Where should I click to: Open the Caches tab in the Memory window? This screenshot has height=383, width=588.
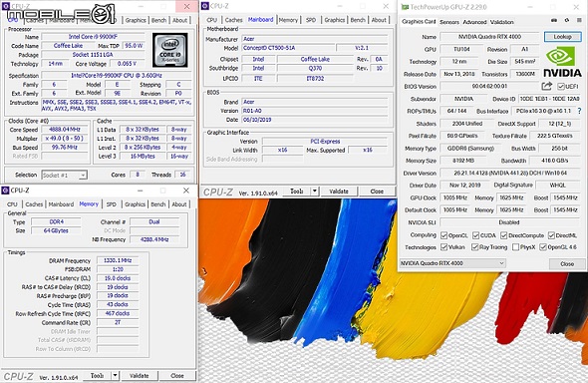(34, 204)
